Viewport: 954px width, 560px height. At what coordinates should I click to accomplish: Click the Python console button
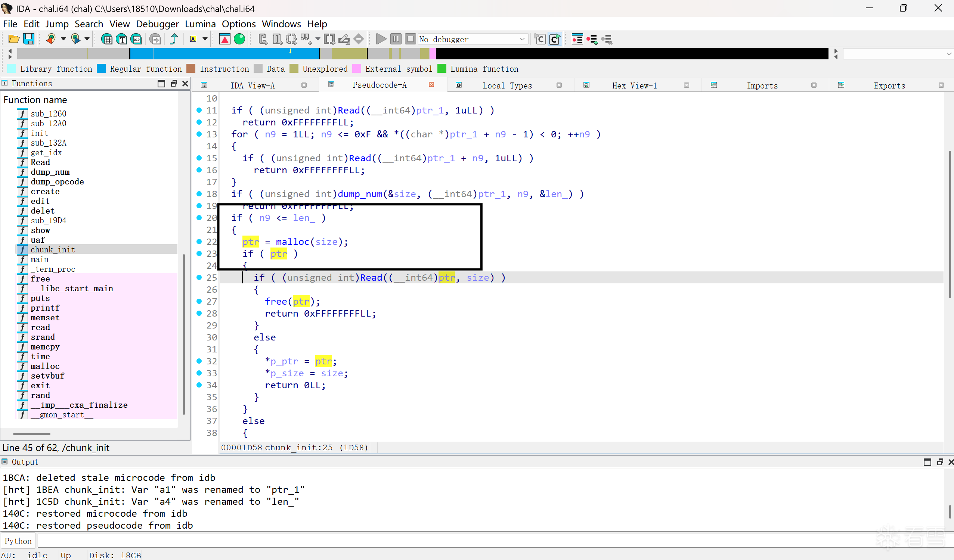pos(18,541)
